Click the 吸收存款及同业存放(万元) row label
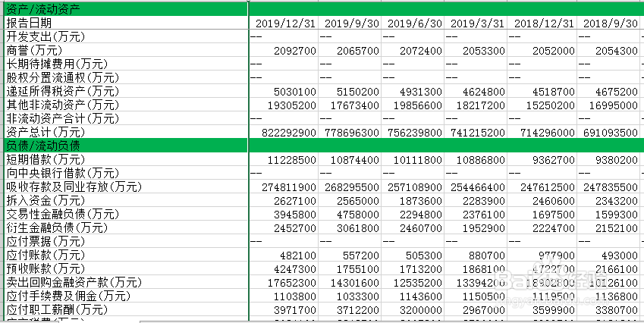This screenshot has width=644, height=323. [x=125, y=187]
